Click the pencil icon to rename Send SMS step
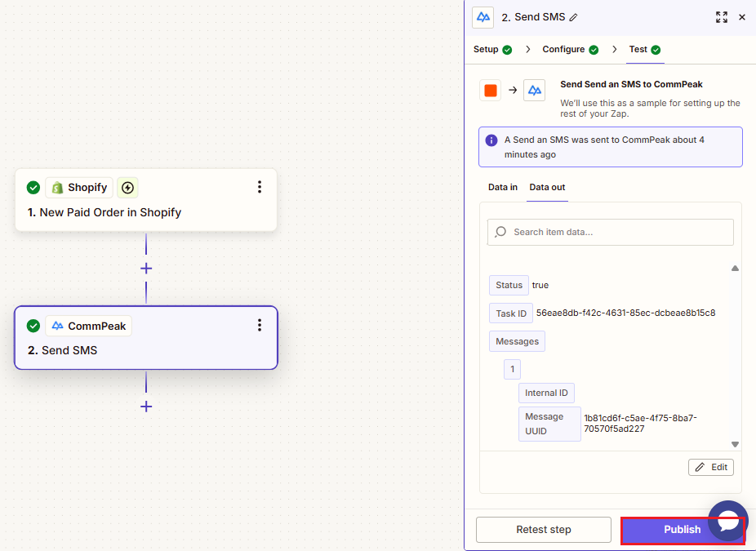 [573, 17]
